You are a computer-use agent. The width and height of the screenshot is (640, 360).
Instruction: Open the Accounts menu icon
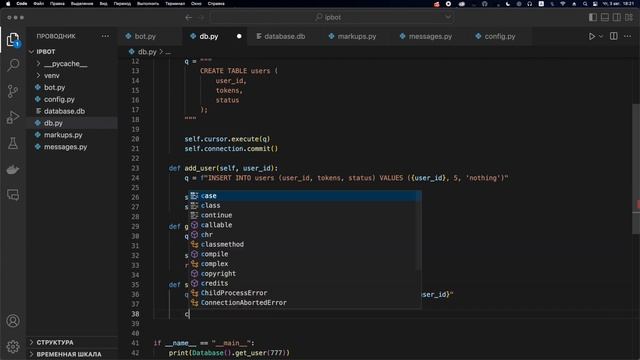13,321
